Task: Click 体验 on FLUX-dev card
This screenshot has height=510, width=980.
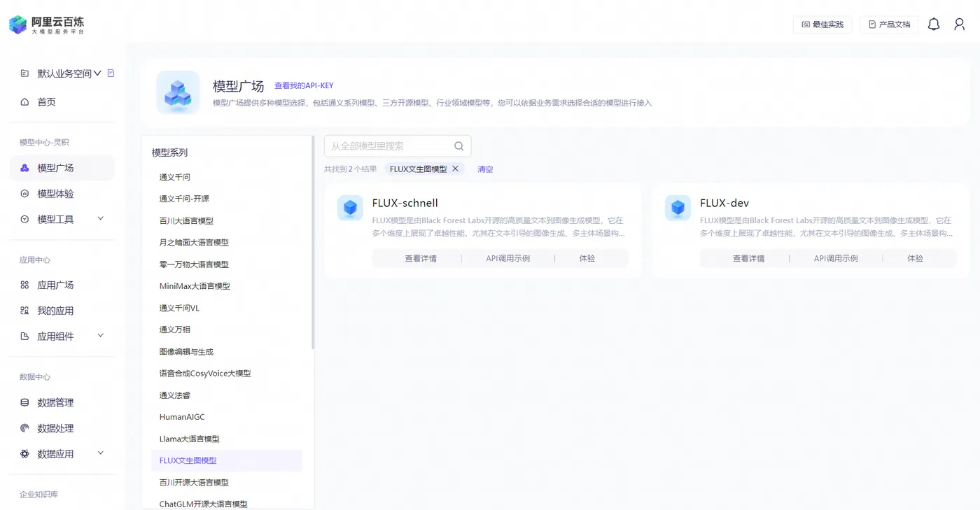Action: point(915,258)
